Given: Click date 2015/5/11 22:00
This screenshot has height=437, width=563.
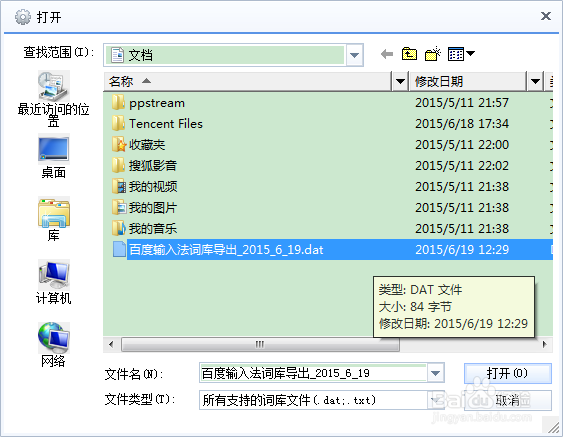Looking at the screenshot, I should pos(462,145).
